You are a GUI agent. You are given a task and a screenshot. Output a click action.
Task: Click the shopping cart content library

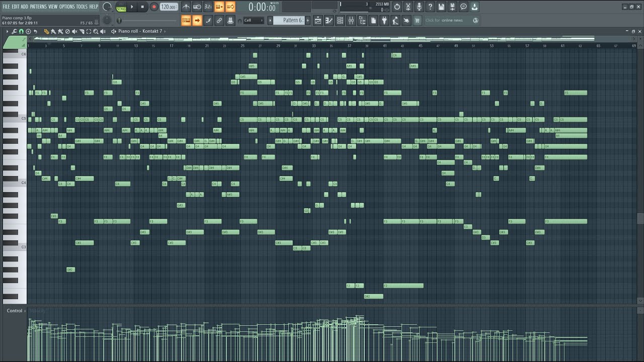point(417,21)
